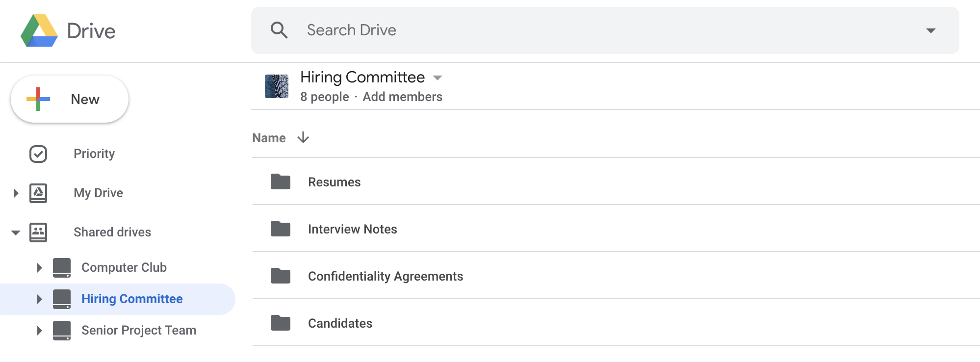
Task: Open the Resumes folder icon
Action: 280,181
